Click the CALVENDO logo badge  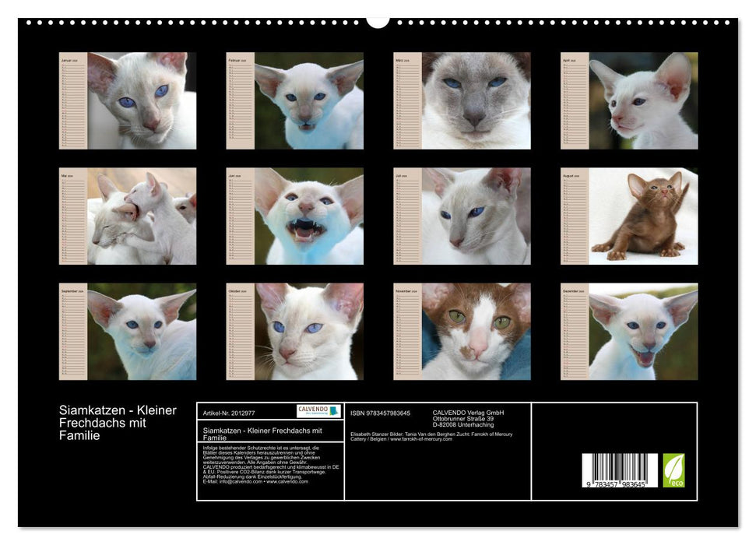pyautogui.click(x=318, y=411)
